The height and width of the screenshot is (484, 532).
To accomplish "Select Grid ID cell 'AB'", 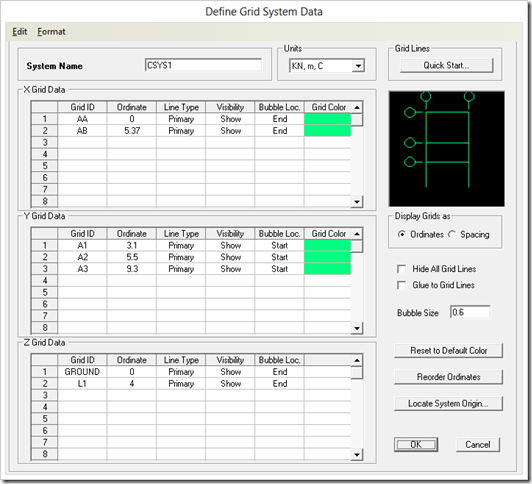I will click(x=82, y=131).
